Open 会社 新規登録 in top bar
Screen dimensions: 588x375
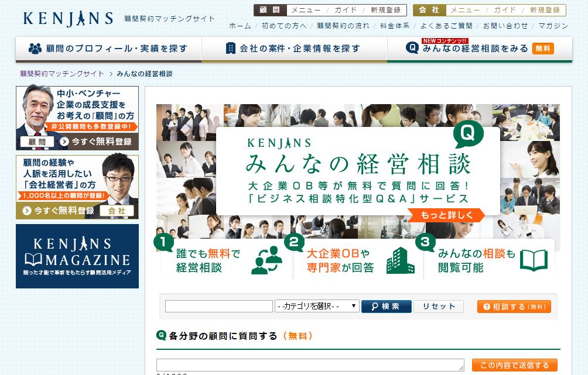(545, 10)
